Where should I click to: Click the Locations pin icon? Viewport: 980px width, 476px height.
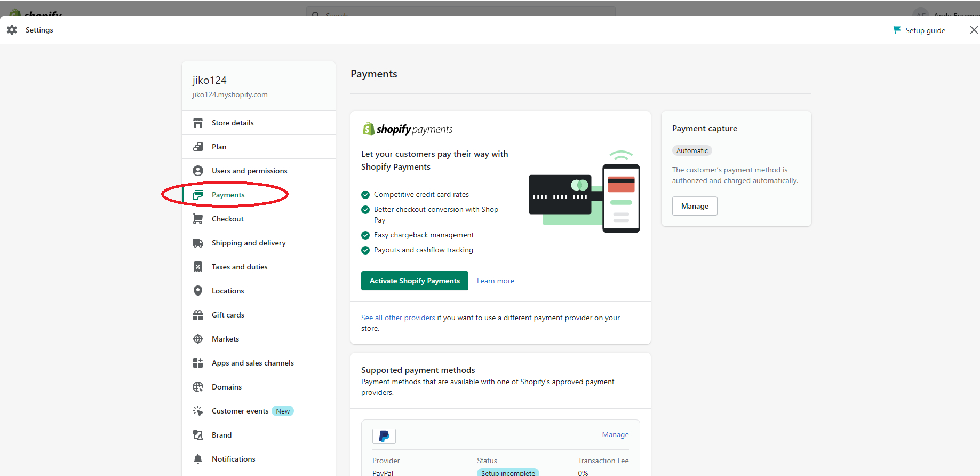click(x=198, y=291)
